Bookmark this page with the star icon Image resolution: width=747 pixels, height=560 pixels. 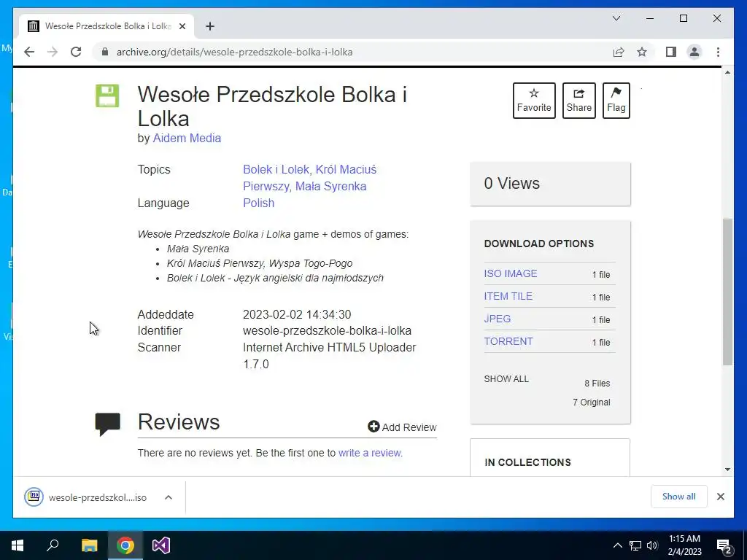click(x=642, y=52)
